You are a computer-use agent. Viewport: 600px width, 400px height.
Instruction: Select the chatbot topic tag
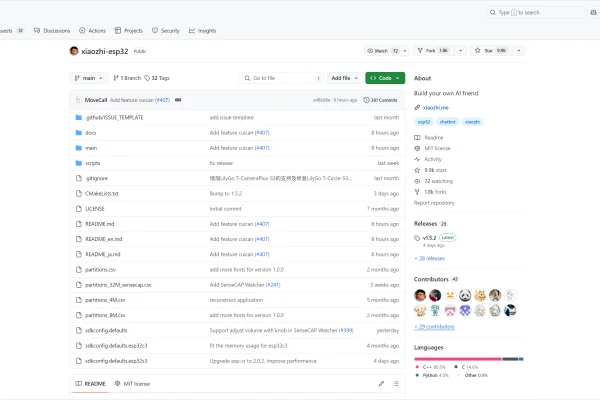pyautogui.click(x=447, y=122)
